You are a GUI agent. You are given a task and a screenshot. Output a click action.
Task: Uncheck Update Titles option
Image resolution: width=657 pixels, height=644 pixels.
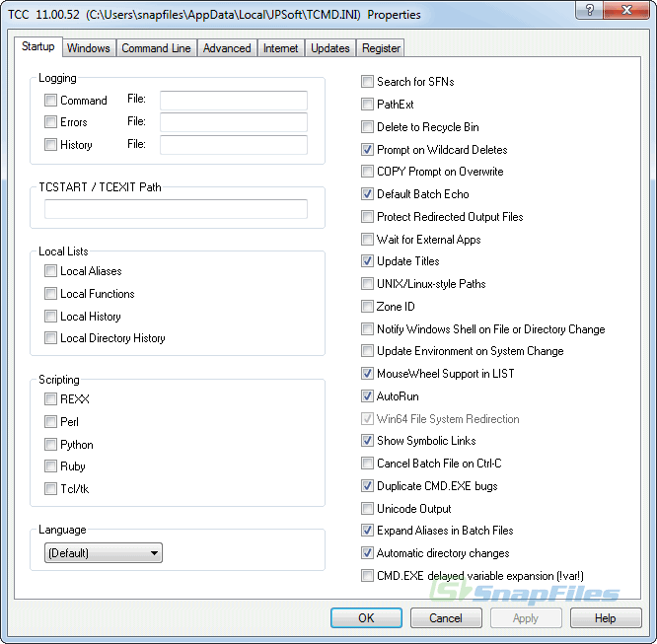(x=367, y=260)
